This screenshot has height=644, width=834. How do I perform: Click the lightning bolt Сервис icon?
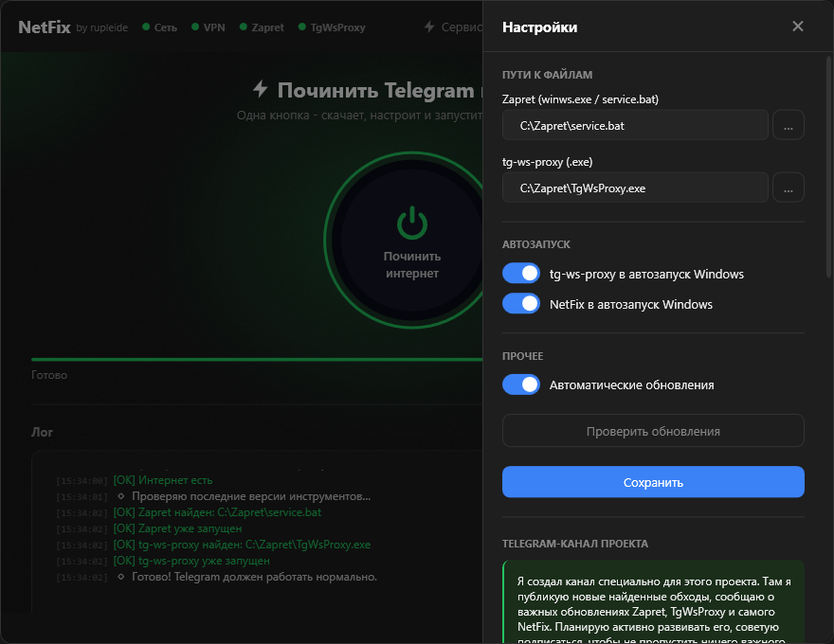pyautogui.click(x=429, y=27)
